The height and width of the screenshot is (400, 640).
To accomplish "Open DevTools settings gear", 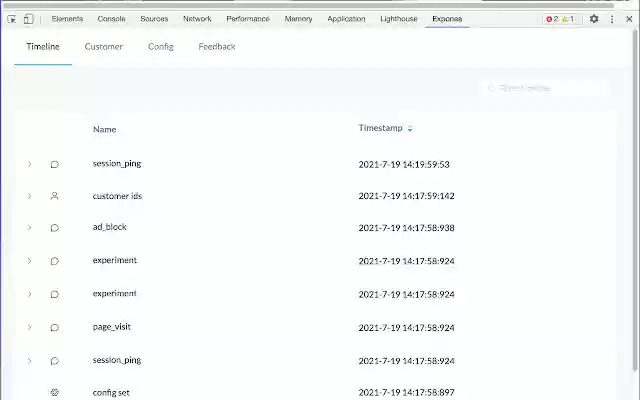I will (x=594, y=19).
